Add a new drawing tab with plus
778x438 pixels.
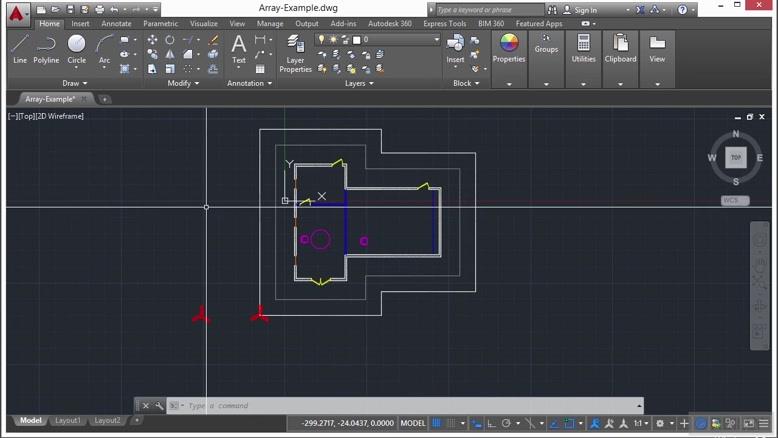(x=104, y=99)
